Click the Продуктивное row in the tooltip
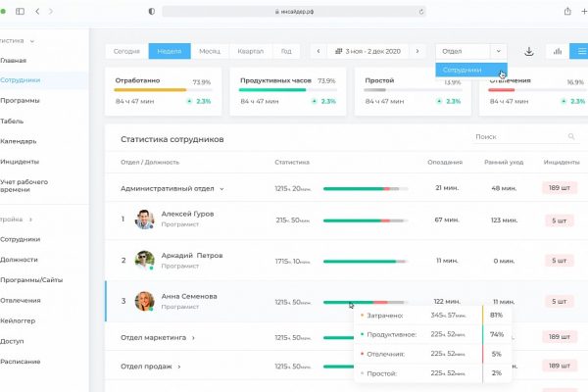Image resolution: width=588 pixels, height=392 pixels. [433, 334]
